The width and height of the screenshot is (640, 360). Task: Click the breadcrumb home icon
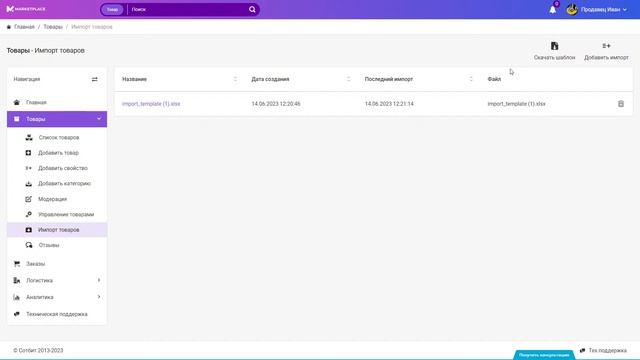[9, 27]
